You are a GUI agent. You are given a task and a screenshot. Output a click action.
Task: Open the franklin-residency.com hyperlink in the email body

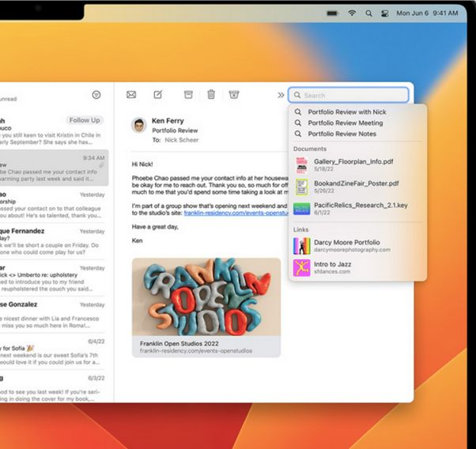[x=236, y=213]
